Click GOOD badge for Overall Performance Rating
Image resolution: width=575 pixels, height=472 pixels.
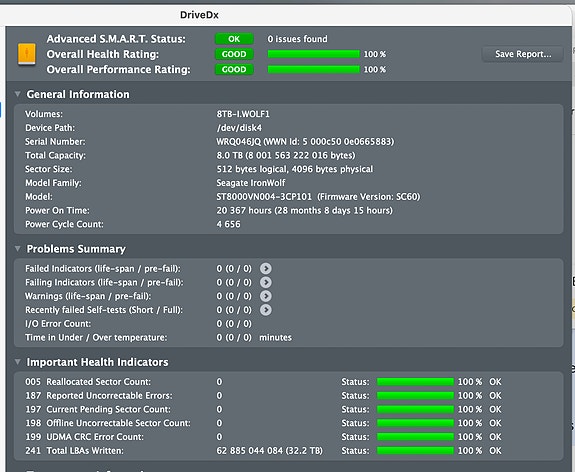click(x=234, y=69)
